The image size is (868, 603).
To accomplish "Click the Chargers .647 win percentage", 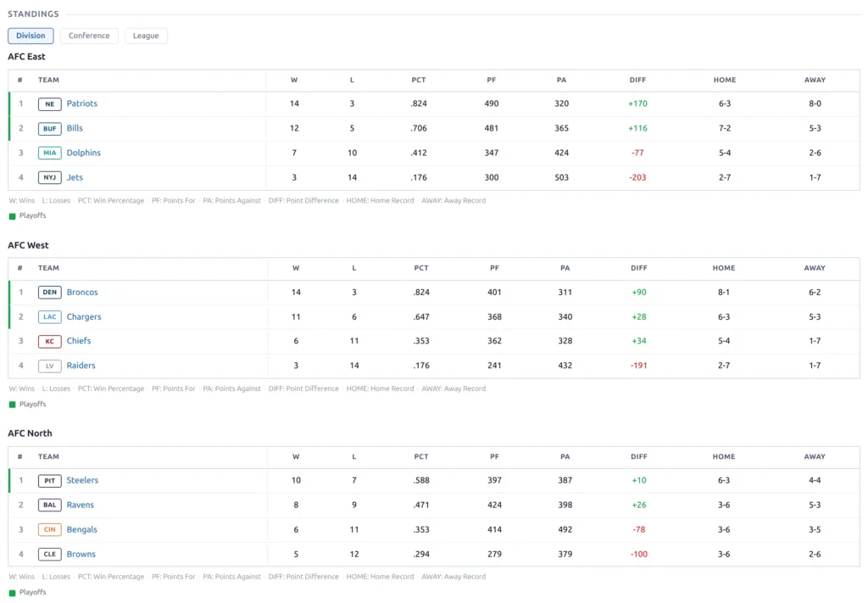I will pos(421,316).
